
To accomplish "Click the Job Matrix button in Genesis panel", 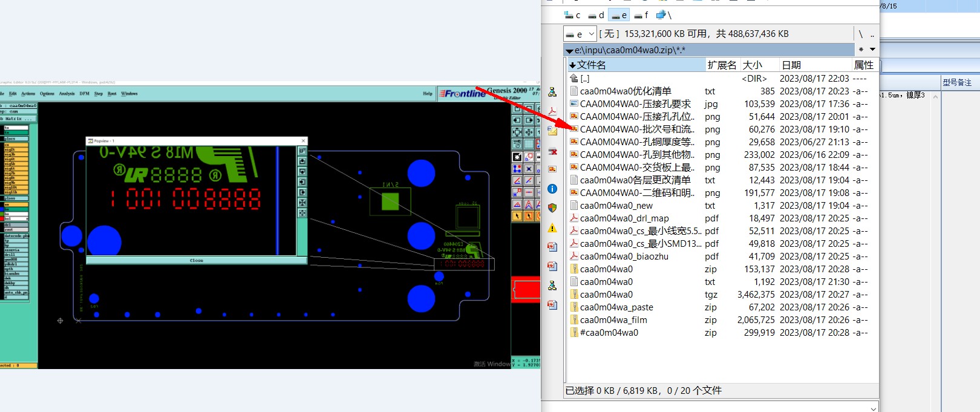I will tap(18, 119).
